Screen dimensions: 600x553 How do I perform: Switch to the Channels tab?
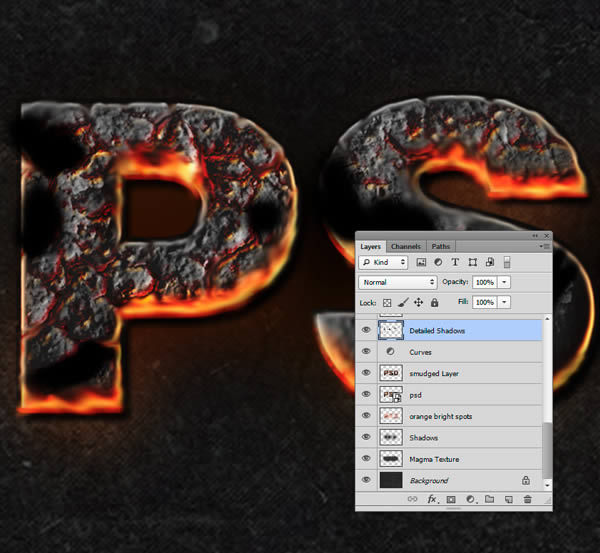(x=406, y=246)
